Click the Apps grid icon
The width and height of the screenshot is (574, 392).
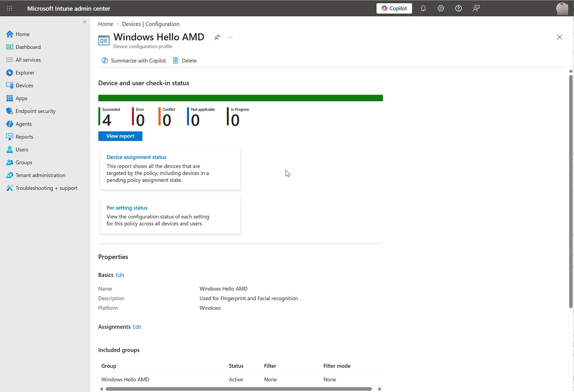click(x=10, y=98)
